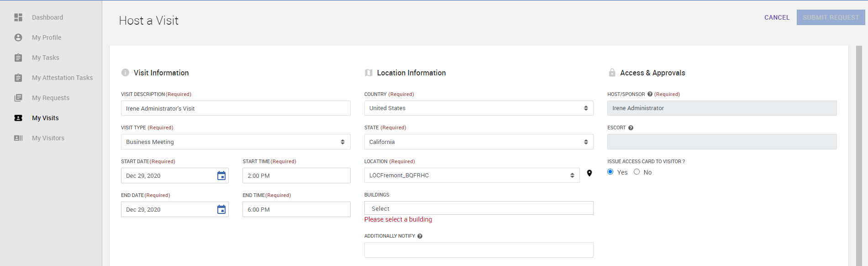
Task: Click the Escort input field
Action: click(722, 142)
